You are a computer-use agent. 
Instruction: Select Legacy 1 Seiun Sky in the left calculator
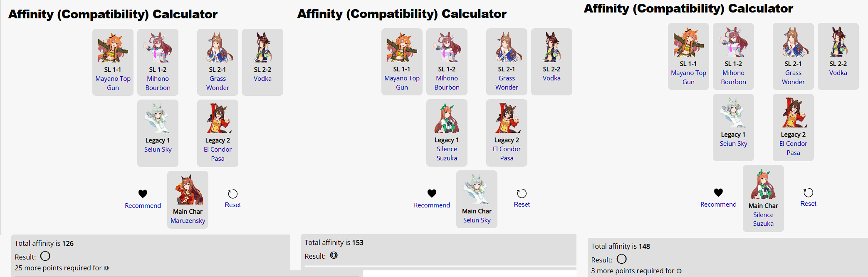coord(158,119)
